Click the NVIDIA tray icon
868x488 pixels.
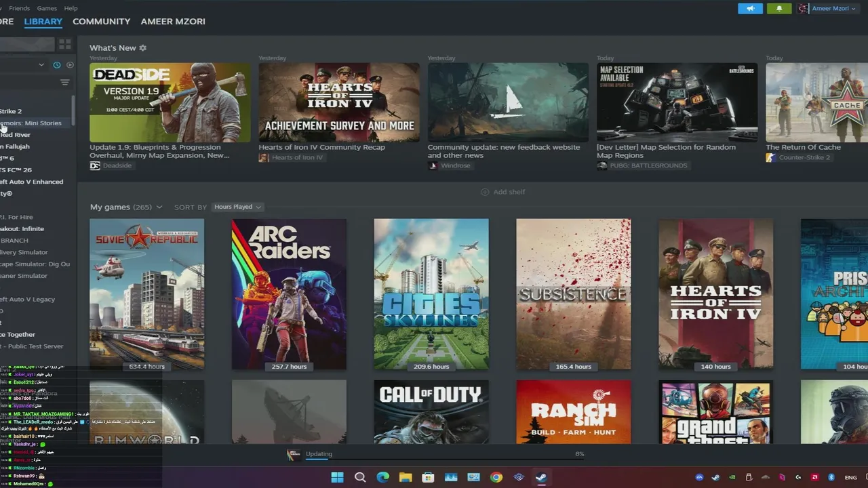point(732,477)
